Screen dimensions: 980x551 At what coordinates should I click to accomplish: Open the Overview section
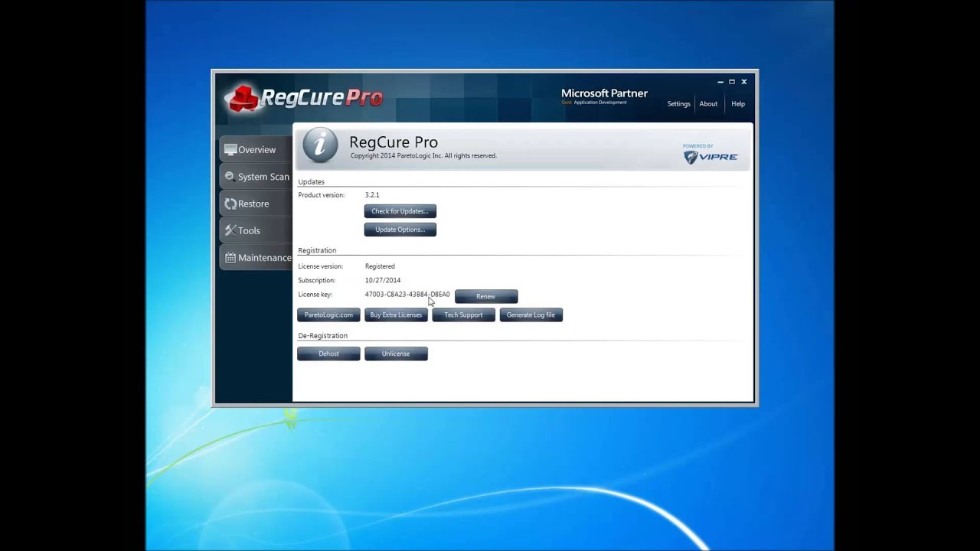pos(255,150)
